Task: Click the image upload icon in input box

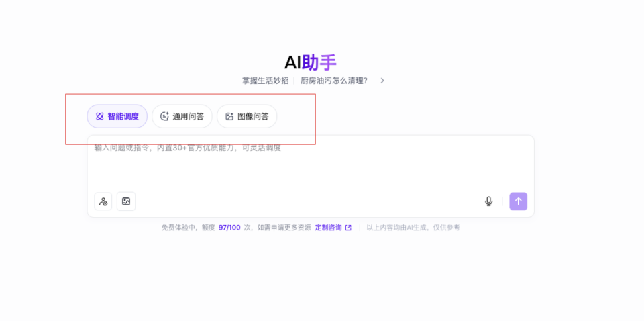Action: coord(126,201)
